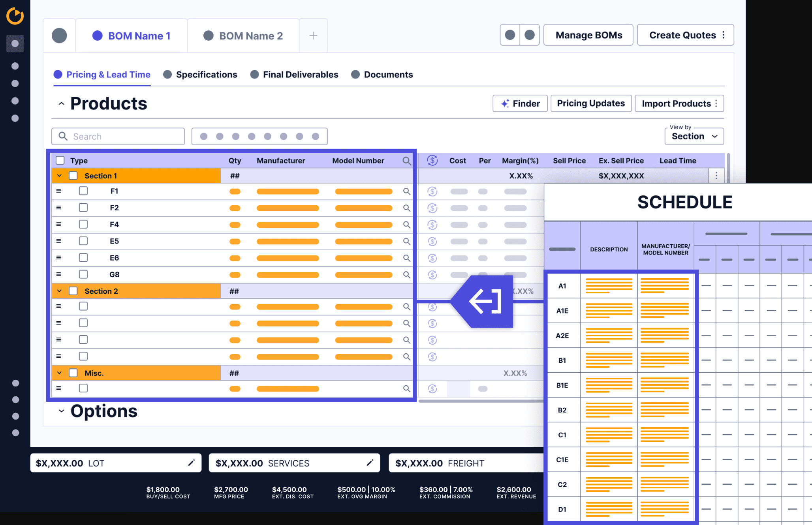This screenshot has height=525, width=812.
Task: Click the Manage BOMs button
Action: point(588,35)
